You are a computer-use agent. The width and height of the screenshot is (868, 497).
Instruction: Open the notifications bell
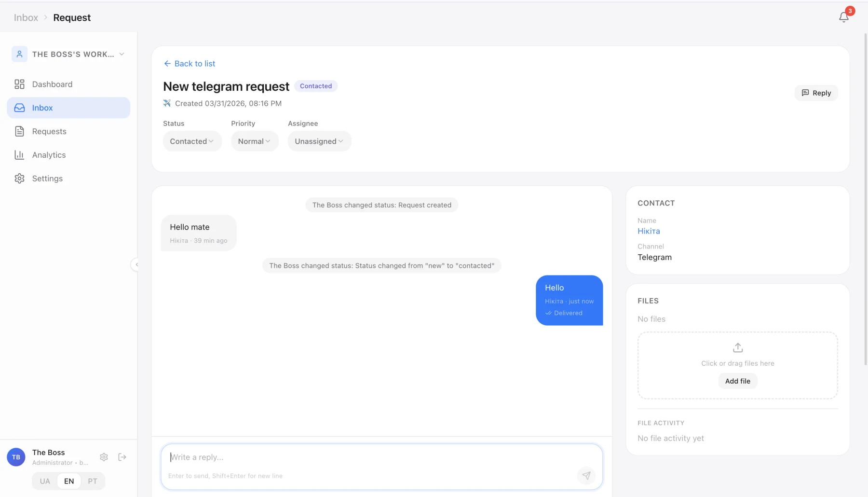pos(843,17)
